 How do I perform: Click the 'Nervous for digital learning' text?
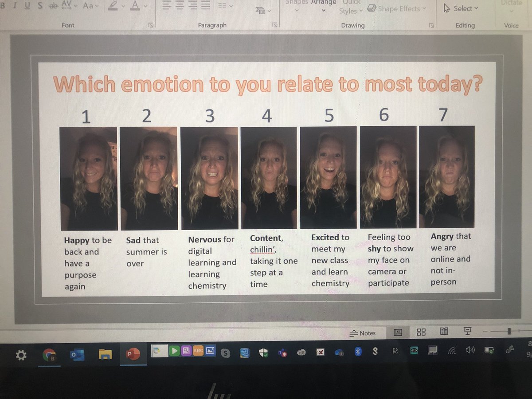click(212, 262)
